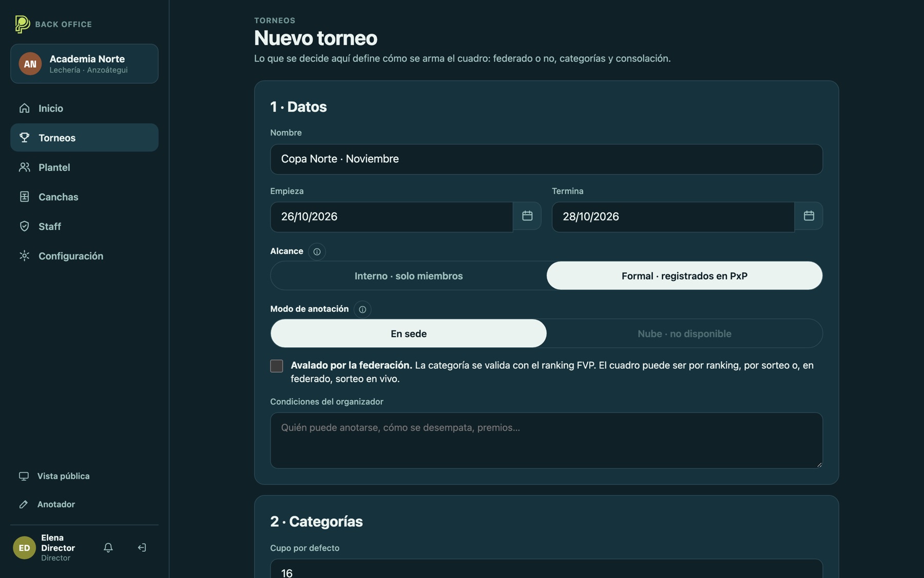
Task: Open Vista pública link
Action: [x=84, y=476]
